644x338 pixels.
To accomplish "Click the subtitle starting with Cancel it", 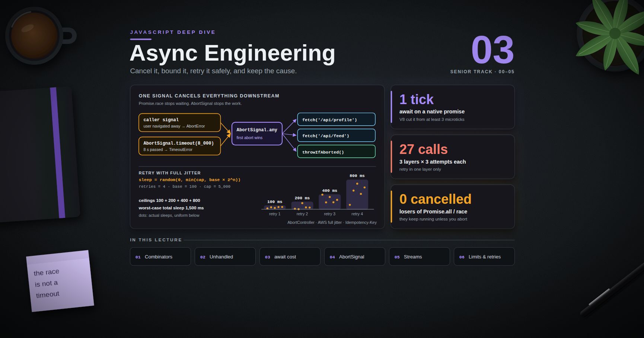I will tap(213, 71).
